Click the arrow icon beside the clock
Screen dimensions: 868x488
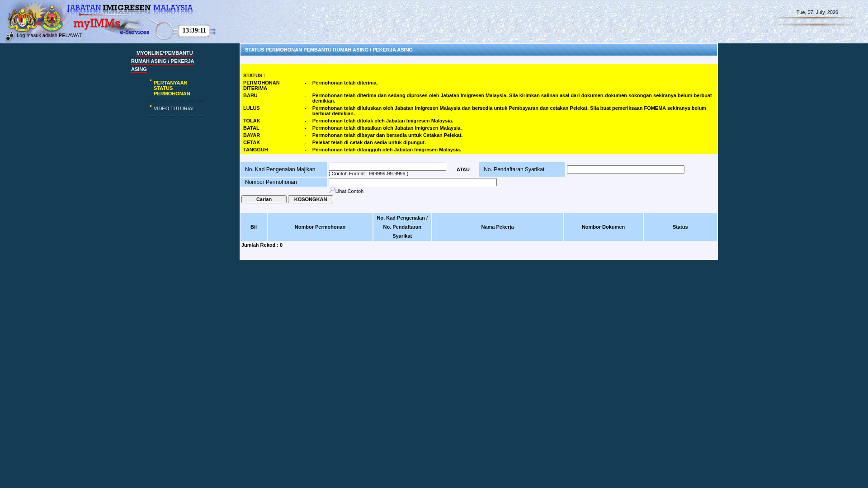click(212, 31)
